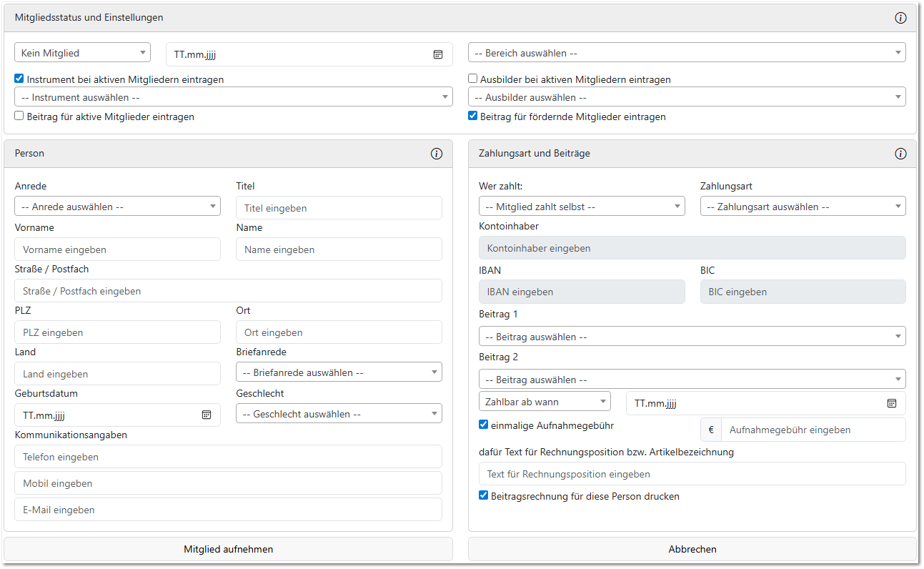This screenshot has height=569, width=924.
Task: Focus the E-Mail eingeben field
Action: tap(228, 510)
